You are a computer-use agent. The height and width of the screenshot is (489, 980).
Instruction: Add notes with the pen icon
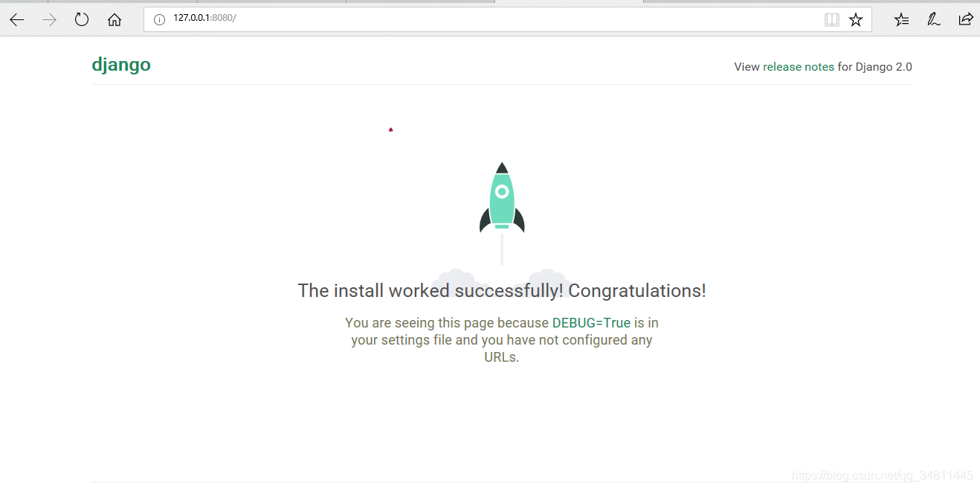pyautogui.click(x=933, y=20)
